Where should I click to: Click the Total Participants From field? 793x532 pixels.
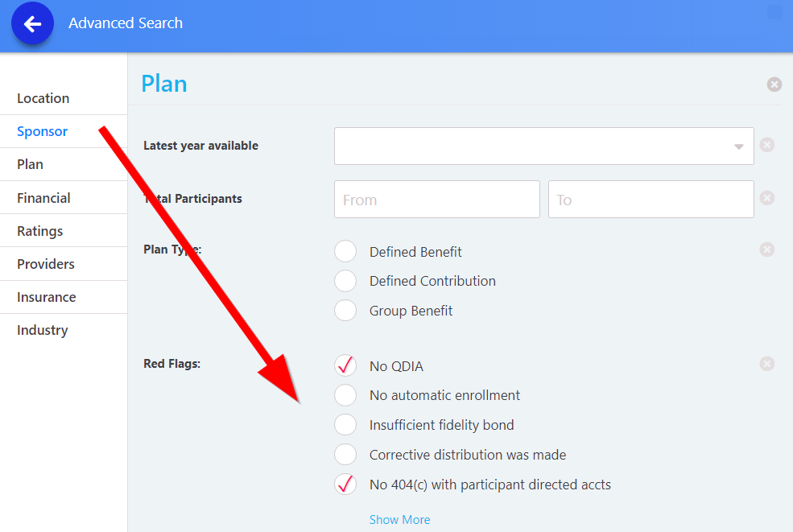pos(436,200)
